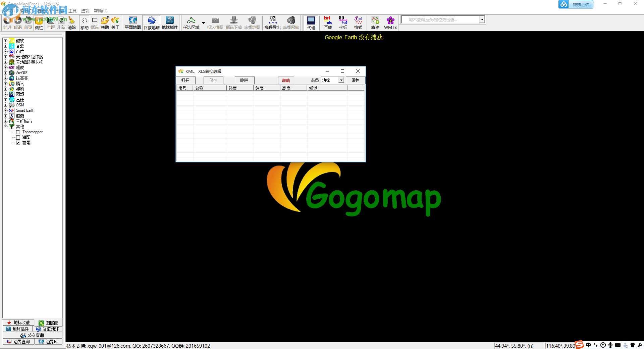Expand the 百度 tree node
This screenshot has width=644, height=349.
click(5, 51)
